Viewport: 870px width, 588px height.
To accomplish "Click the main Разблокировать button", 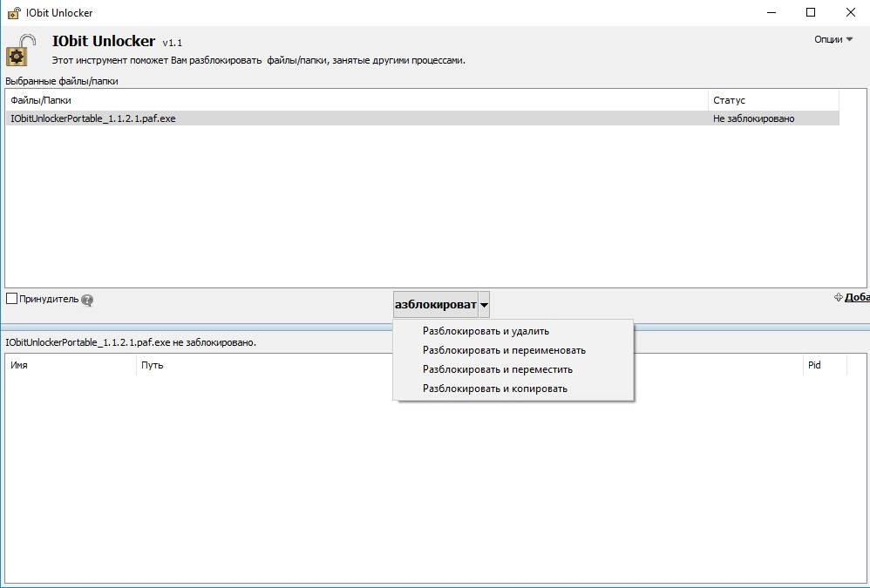I will tap(436, 305).
